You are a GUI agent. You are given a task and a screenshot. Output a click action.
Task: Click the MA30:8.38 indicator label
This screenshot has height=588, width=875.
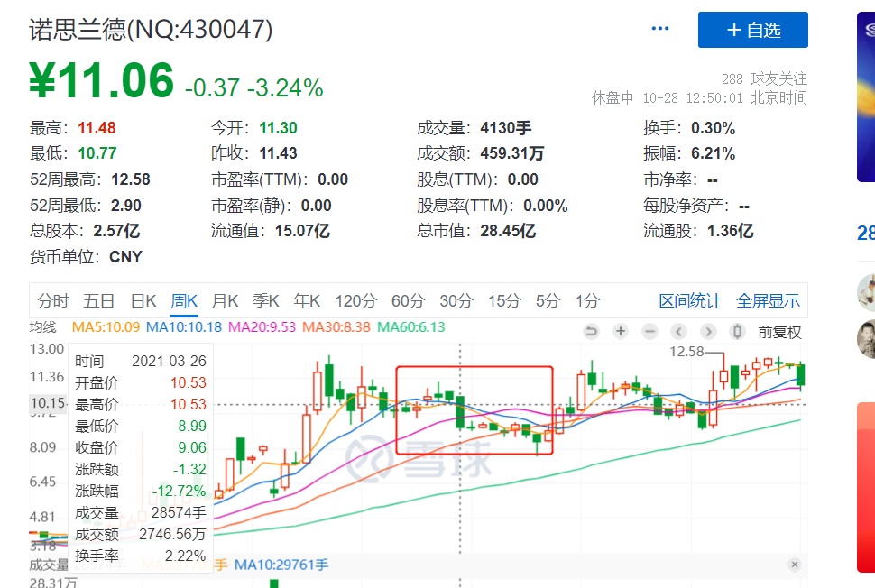336,326
